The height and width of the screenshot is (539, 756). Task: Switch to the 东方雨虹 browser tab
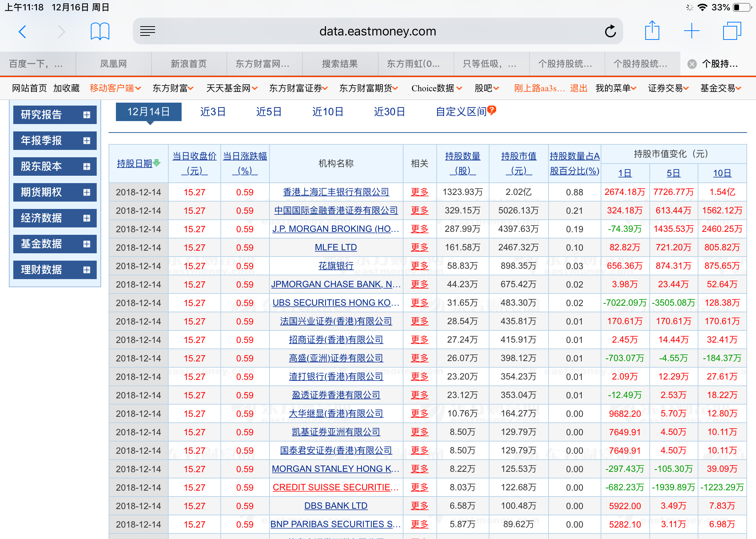click(416, 64)
